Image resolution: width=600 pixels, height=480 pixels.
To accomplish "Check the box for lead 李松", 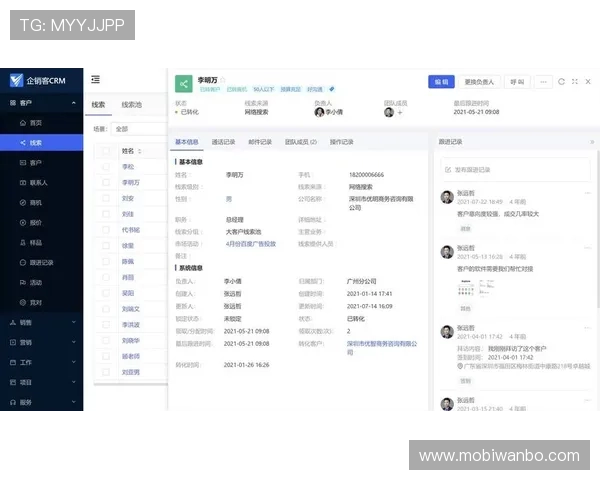I will click(106, 167).
